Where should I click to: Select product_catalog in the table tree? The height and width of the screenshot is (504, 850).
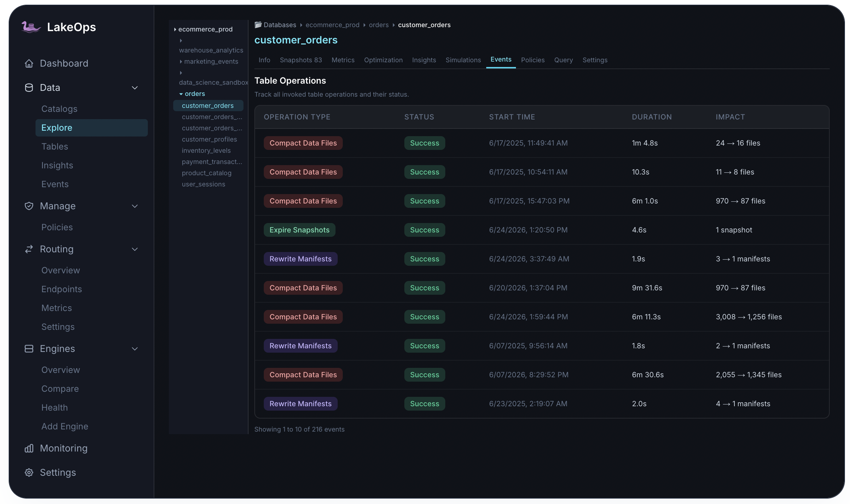[207, 173]
